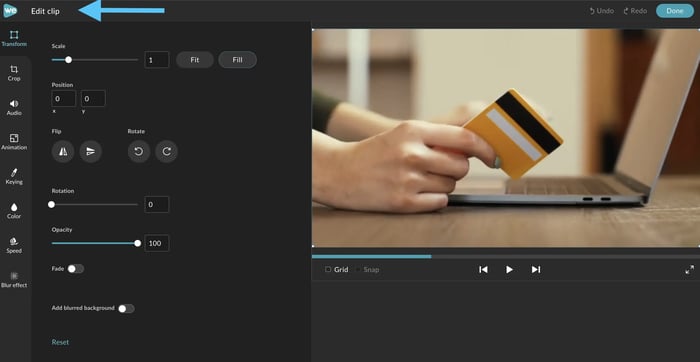The image size is (700, 362).
Task: Click Done to finish editing
Action: coord(675,11)
